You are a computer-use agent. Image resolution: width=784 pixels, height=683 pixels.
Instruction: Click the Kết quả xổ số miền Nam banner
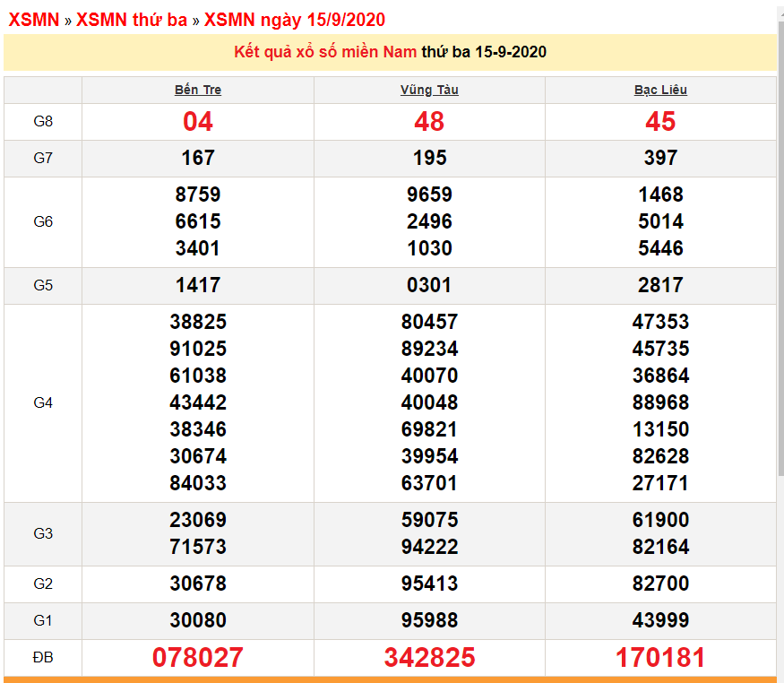pyautogui.click(x=392, y=52)
